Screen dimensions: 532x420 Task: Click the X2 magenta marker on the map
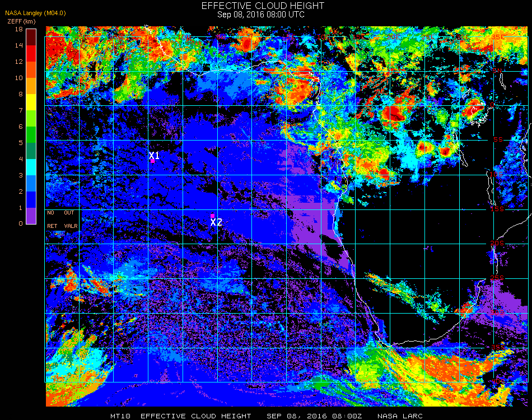coord(212,216)
